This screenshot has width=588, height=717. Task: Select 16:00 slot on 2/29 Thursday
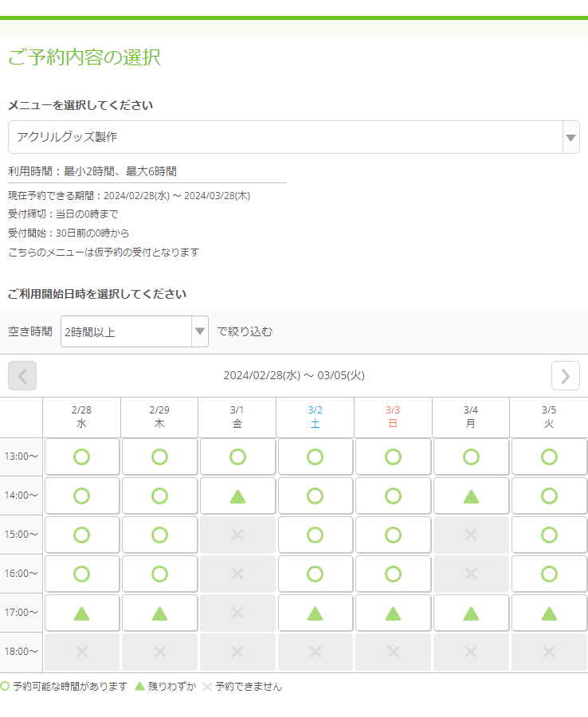click(x=159, y=574)
